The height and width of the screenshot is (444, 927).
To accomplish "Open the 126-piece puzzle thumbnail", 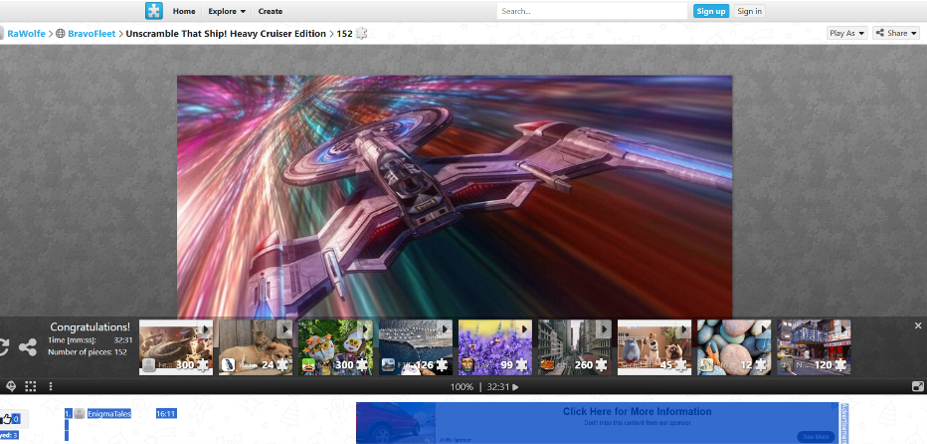I will tap(415, 347).
